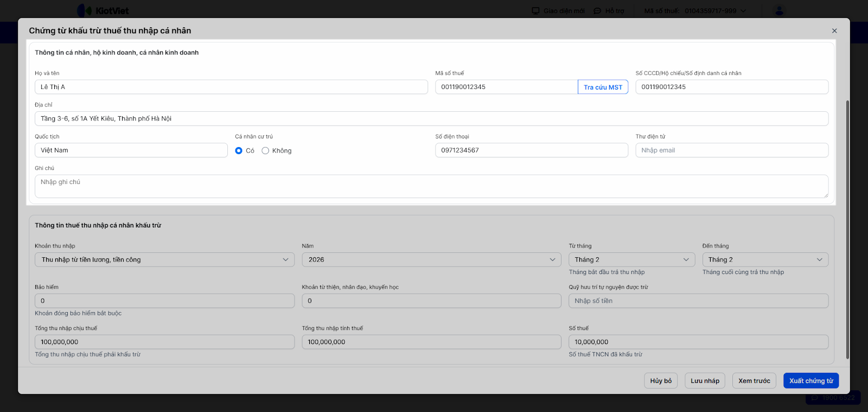Close the tax certificate dialog with X
This screenshot has height=412, width=868.
pos(834,31)
